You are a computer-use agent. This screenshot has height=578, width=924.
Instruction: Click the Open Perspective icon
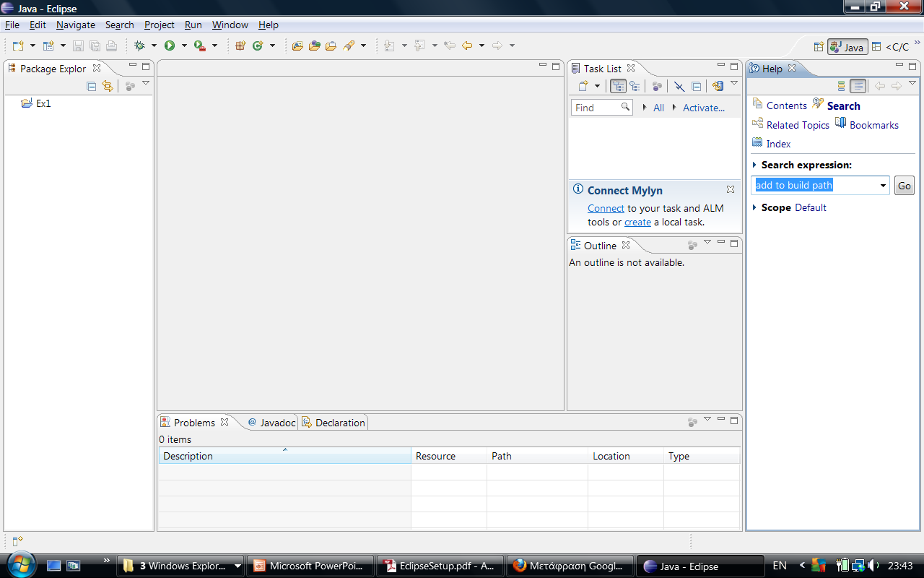coord(819,47)
